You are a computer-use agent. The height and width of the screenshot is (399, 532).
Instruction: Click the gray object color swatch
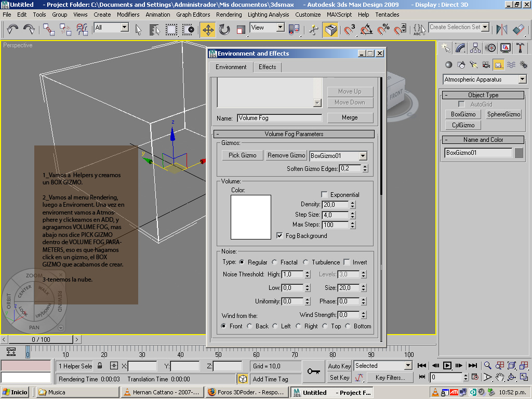point(519,153)
